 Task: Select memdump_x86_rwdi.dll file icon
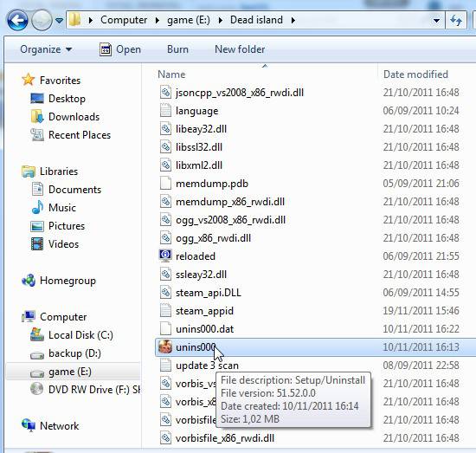(165, 202)
